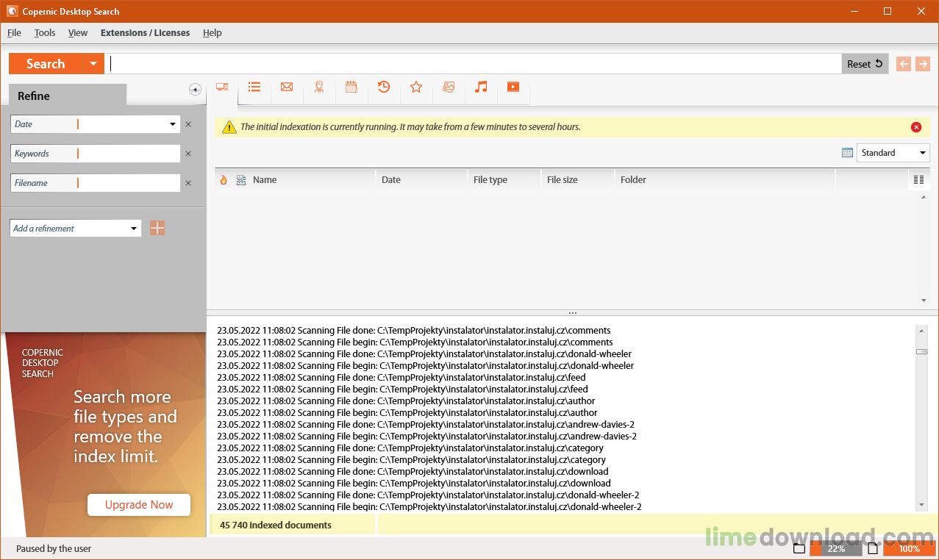View search History category

(x=383, y=87)
